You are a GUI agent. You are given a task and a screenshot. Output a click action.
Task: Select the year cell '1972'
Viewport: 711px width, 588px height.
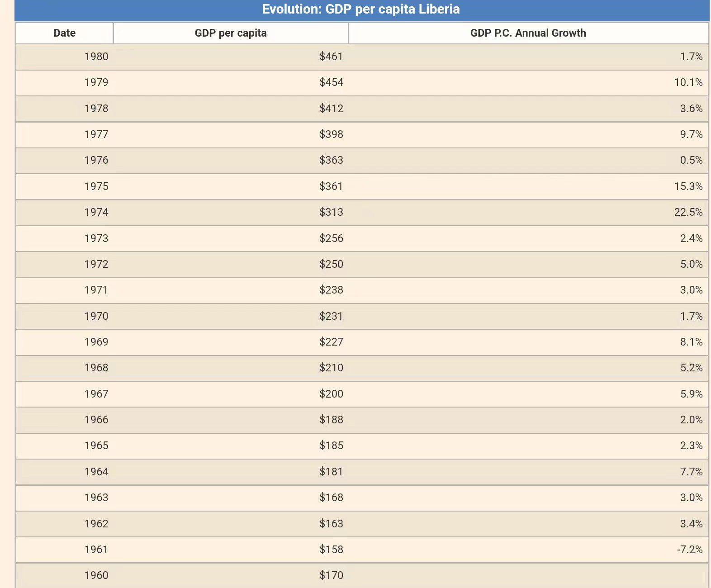[x=96, y=264]
